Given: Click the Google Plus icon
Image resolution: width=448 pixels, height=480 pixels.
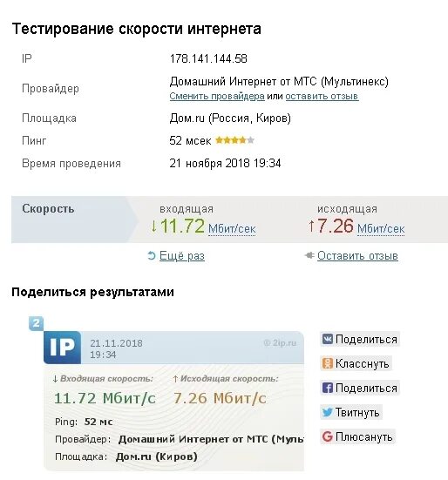Looking at the screenshot, I should pos(328,436).
